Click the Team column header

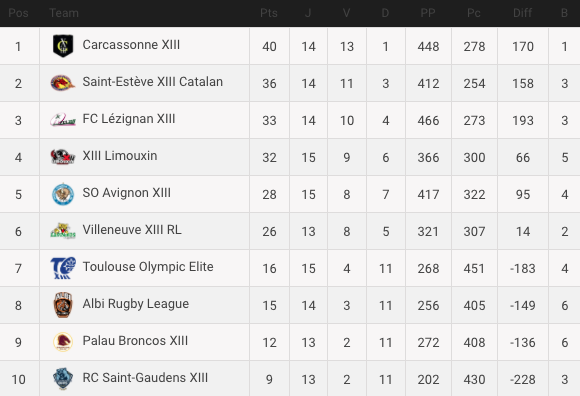click(64, 13)
